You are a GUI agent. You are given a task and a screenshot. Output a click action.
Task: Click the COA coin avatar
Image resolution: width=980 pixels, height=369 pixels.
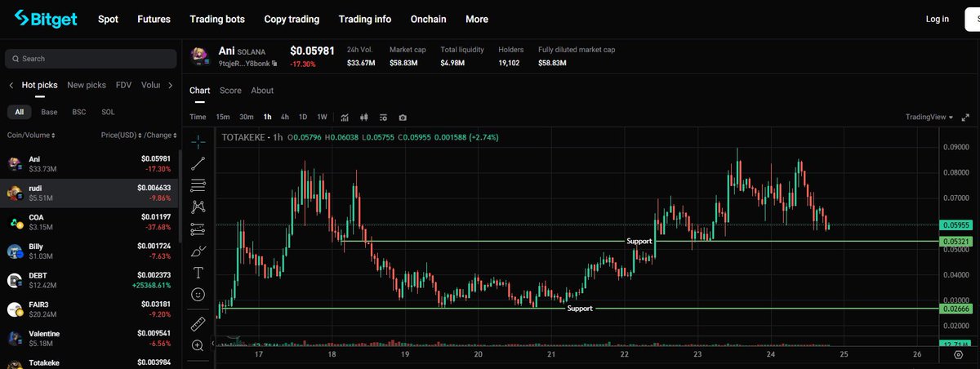point(14,222)
